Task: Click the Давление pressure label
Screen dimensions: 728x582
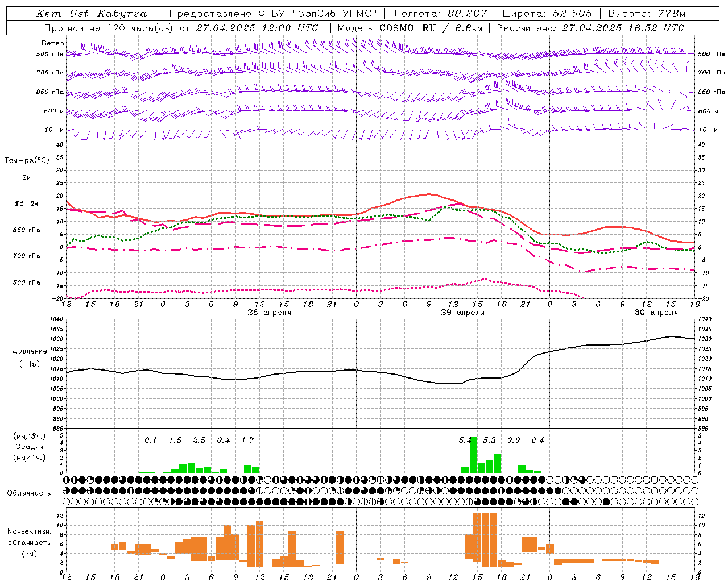Action: (x=30, y=351)
